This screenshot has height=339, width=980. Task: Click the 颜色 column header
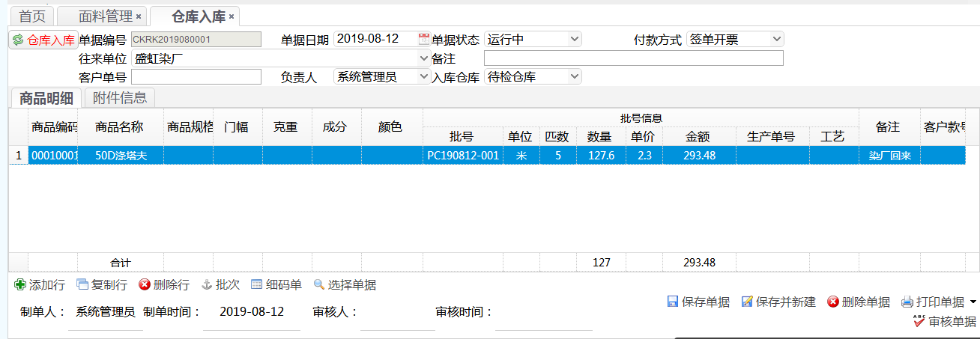pos(392,127)
